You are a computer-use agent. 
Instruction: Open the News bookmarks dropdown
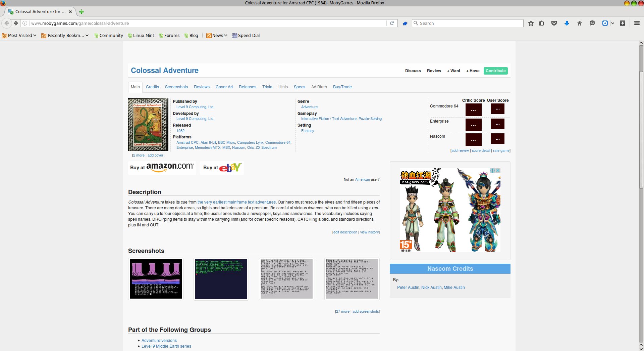pos(217,35)
